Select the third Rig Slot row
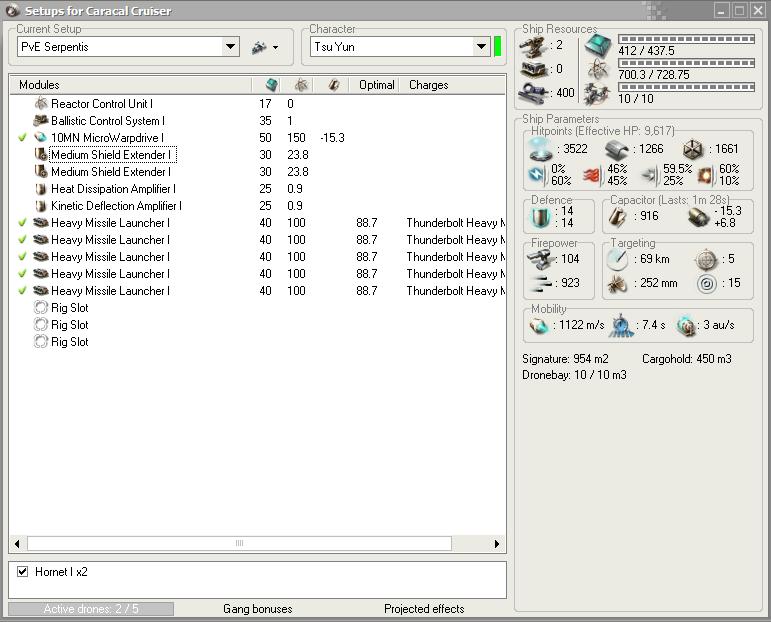Screen dimensions: 771x622 pyautogui.click(x=258, y=342)
